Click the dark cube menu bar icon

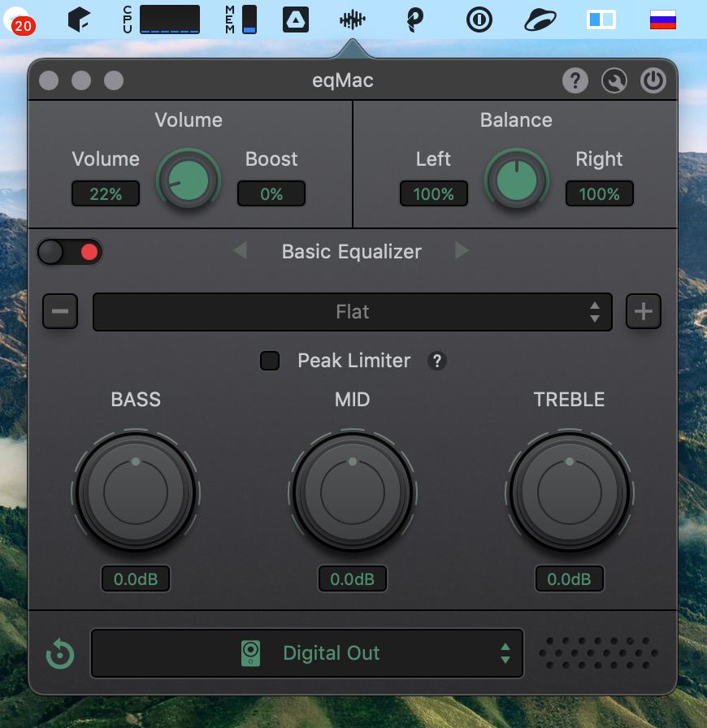coord(79,19)
